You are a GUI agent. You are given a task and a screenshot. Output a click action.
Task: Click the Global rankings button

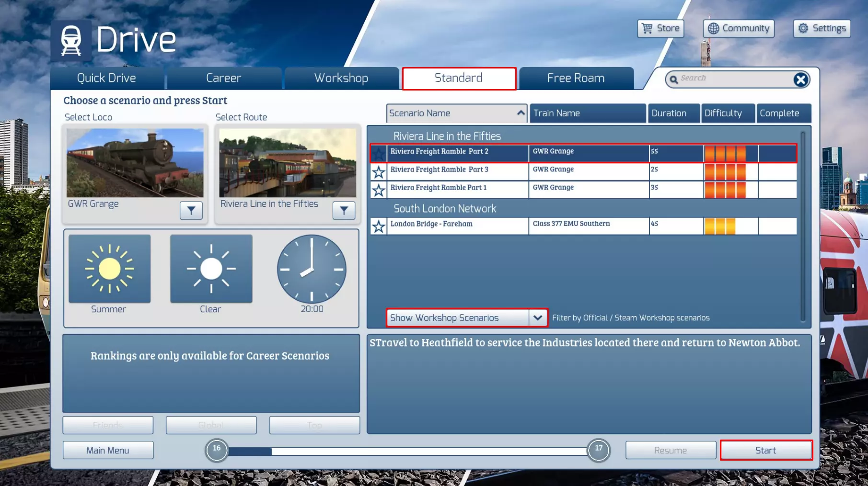pyautogui.click(x=211, y=425)
